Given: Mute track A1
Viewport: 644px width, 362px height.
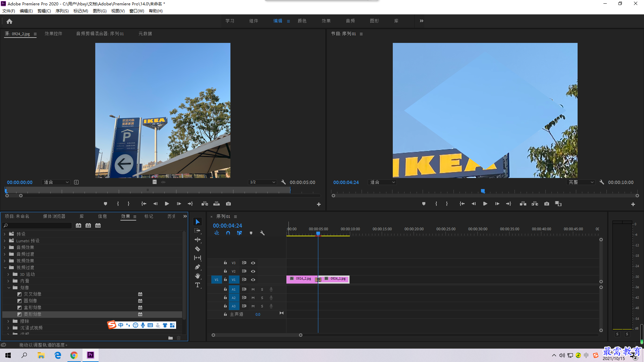Looking at the screenshot, I should click(x=253, y=289).
